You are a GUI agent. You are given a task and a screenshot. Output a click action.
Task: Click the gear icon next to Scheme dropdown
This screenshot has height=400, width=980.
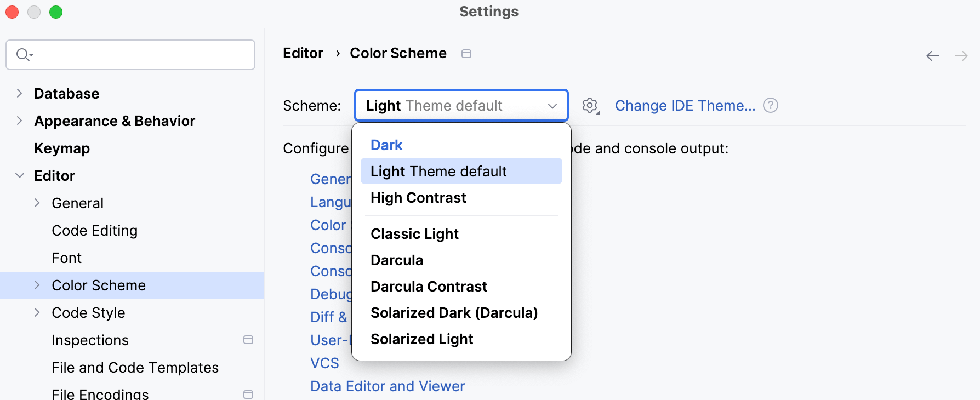(590, 106)
